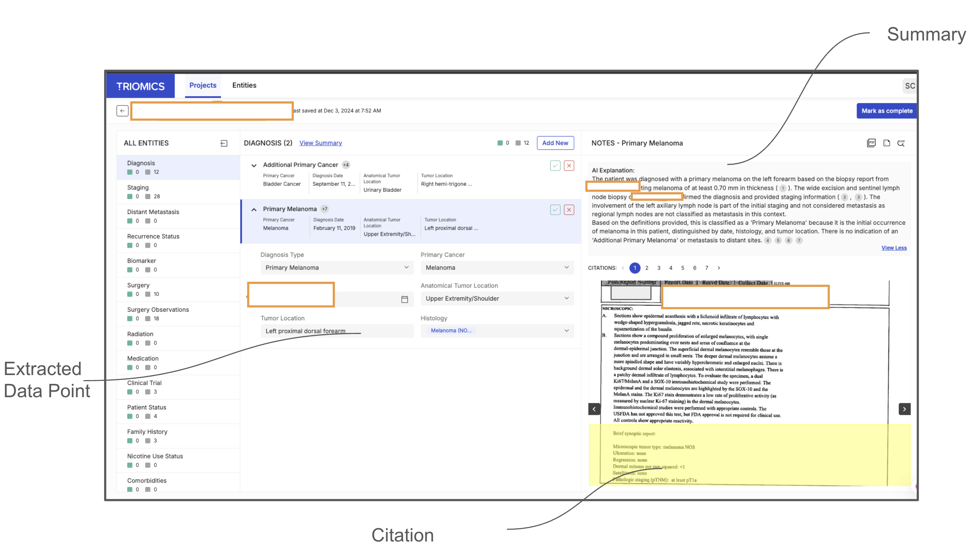Accept Additional Primary Cancer with green checkmark
Viewport: 980px width, 550px height.
(555, 165)
